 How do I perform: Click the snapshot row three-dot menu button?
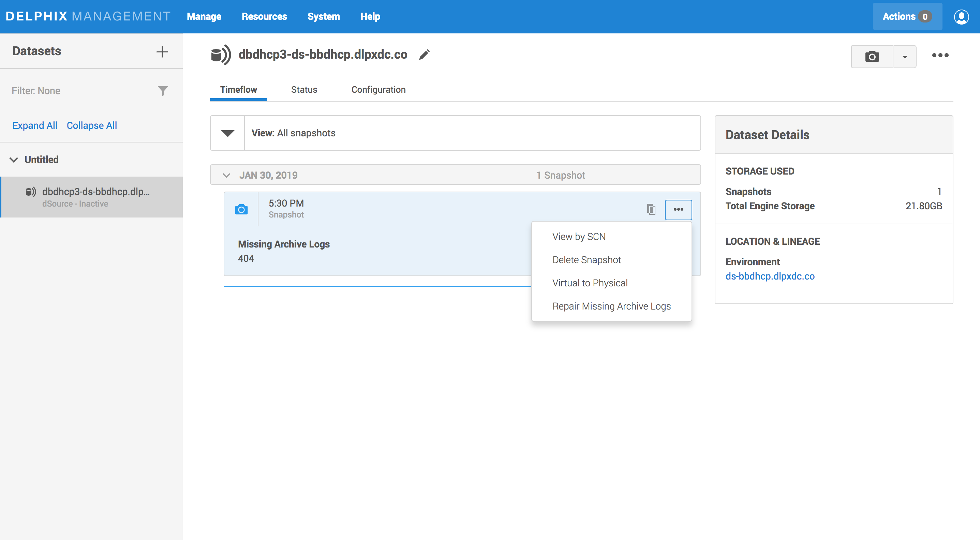coord(678,210)
